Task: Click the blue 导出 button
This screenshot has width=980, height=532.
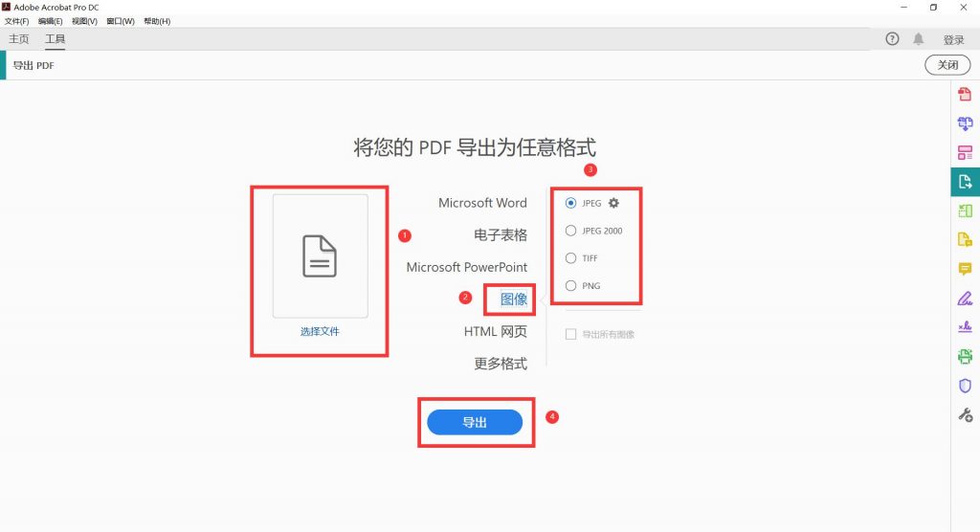Action: 475,422
